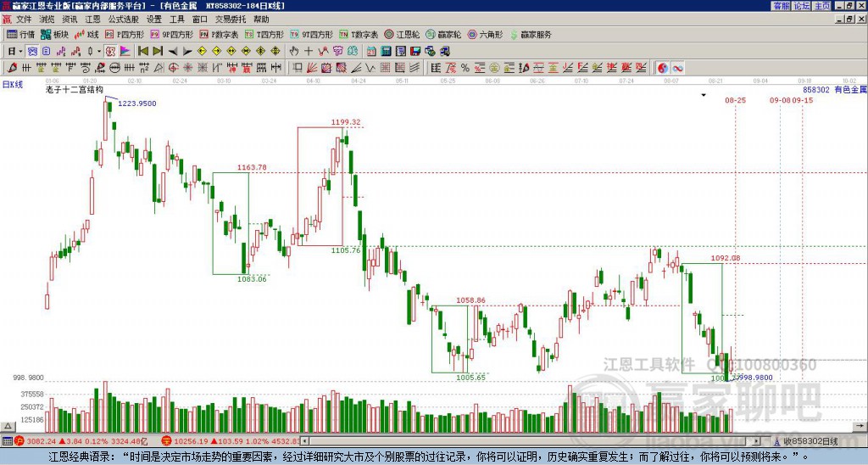Click horizontal scrollbar left arrow
The image size is (868, 465).
pyautogui.click(x=304, y=441)
